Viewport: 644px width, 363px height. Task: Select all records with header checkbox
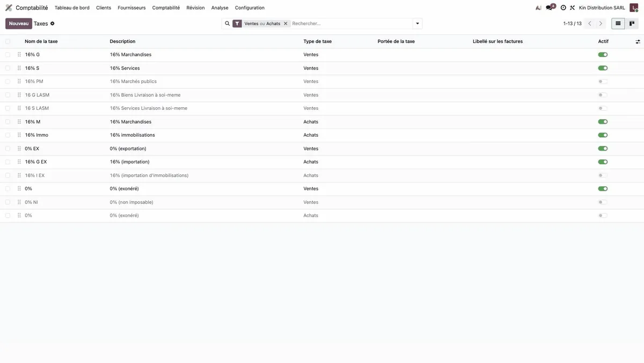8,41
